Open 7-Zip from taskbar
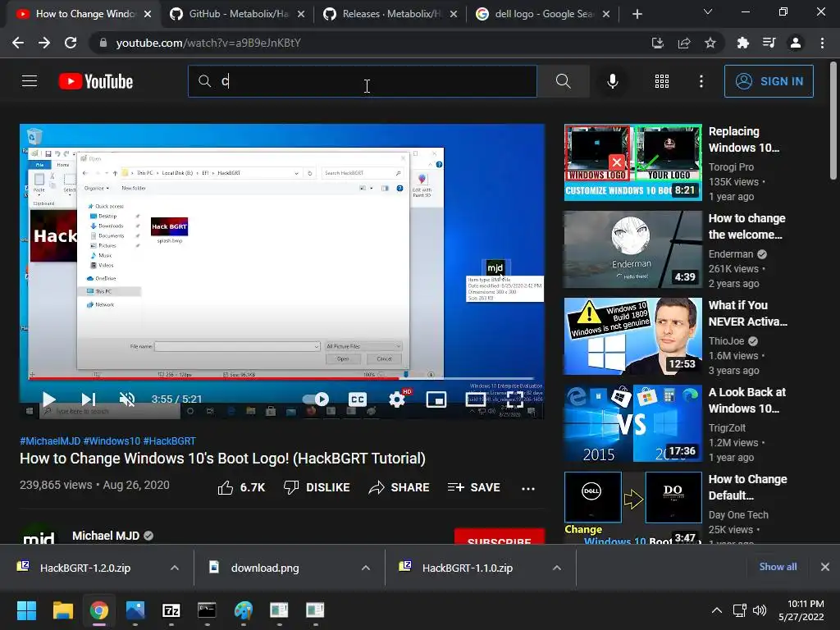 pos(171,610)
